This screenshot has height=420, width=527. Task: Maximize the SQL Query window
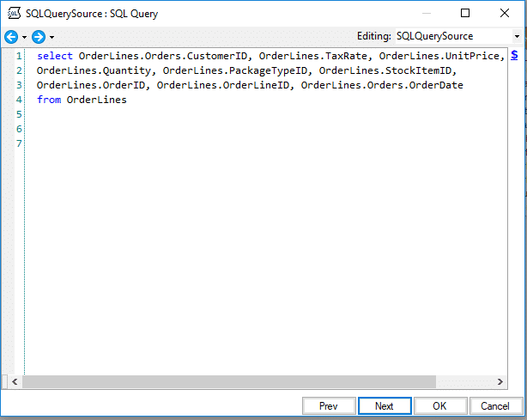[464, 14]
